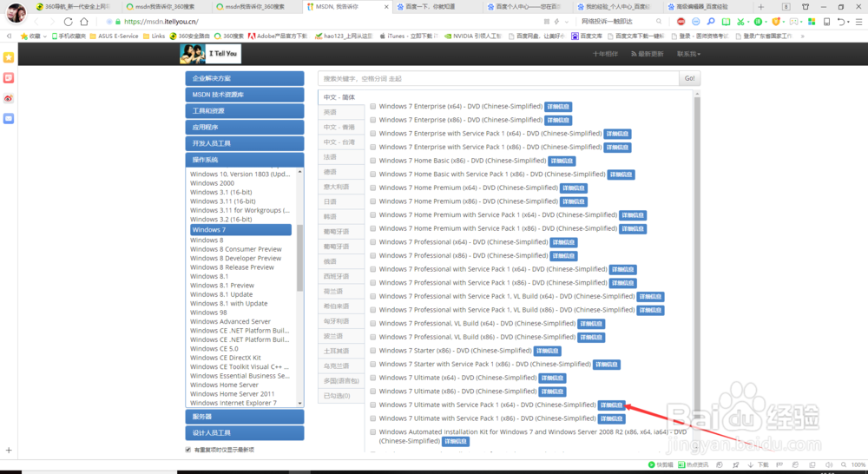Image resolution: width=868 pixels, height=474 pixels.
Task: Check Windows 7 Enterprise (x64) DVD checkbox
Action: tap(373, 106)
